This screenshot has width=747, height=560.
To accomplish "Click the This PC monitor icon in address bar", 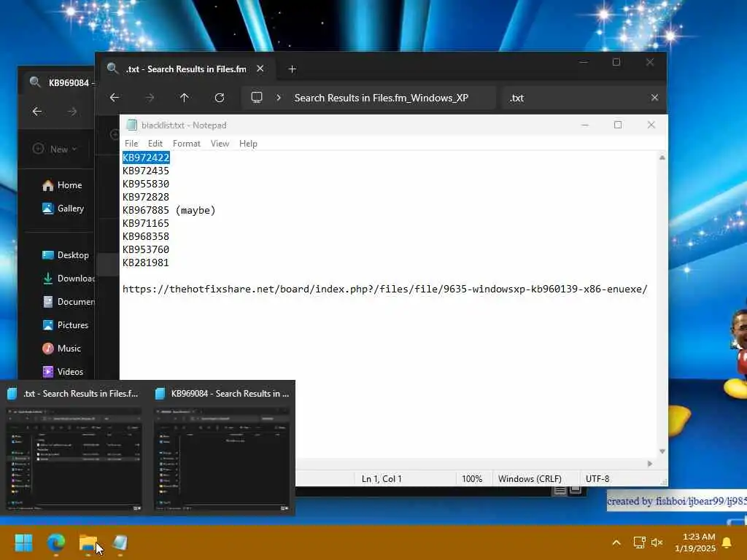I will 257,98.
